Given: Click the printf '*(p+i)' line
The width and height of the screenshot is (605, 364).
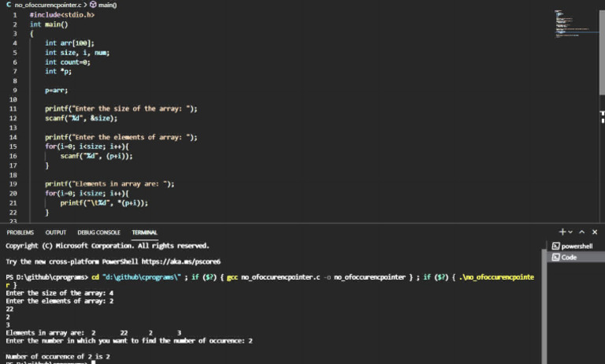Looking at the screenshot, I should click(x=104, y=203).
